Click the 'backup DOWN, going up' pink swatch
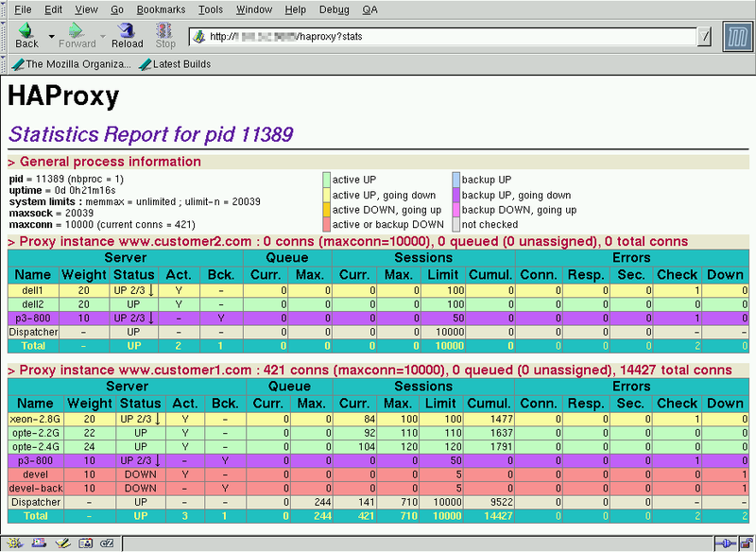Viewport: 756px width, 552px height. 456,210
